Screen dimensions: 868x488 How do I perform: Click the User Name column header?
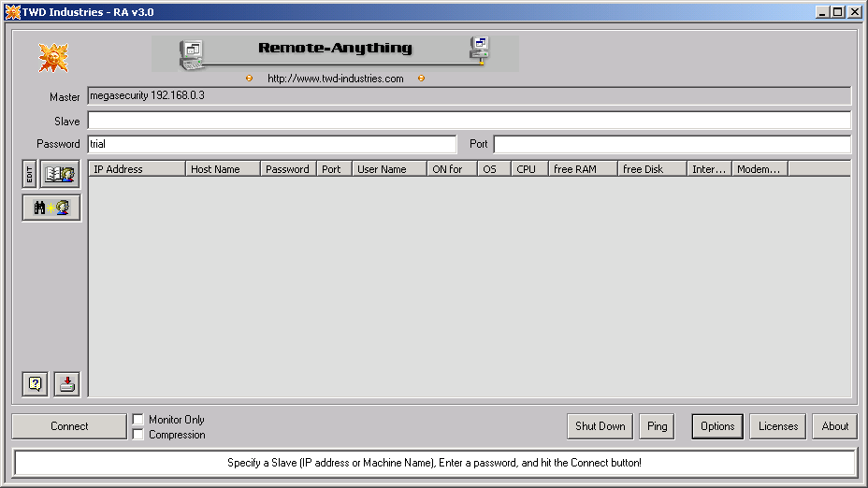point(388,169)
